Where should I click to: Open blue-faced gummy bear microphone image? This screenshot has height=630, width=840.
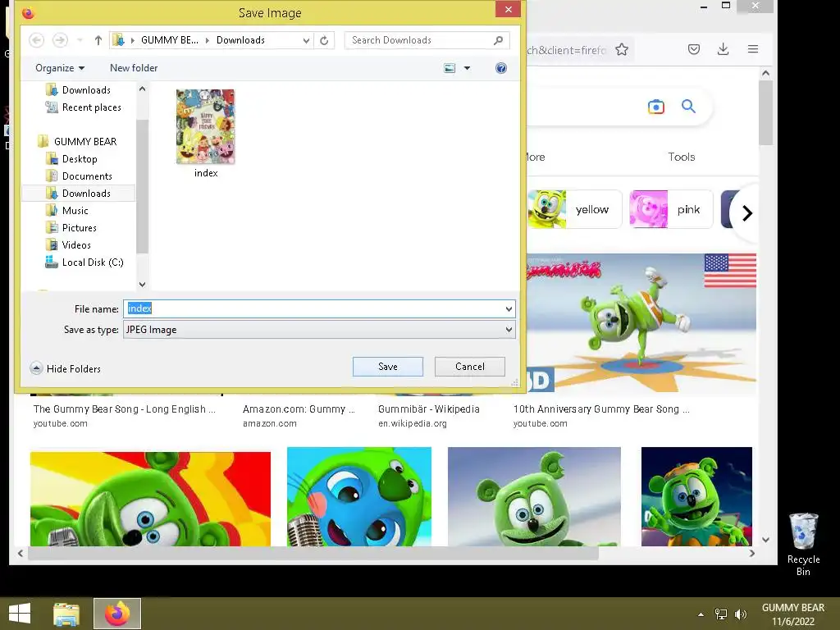(x=359, y=496)
